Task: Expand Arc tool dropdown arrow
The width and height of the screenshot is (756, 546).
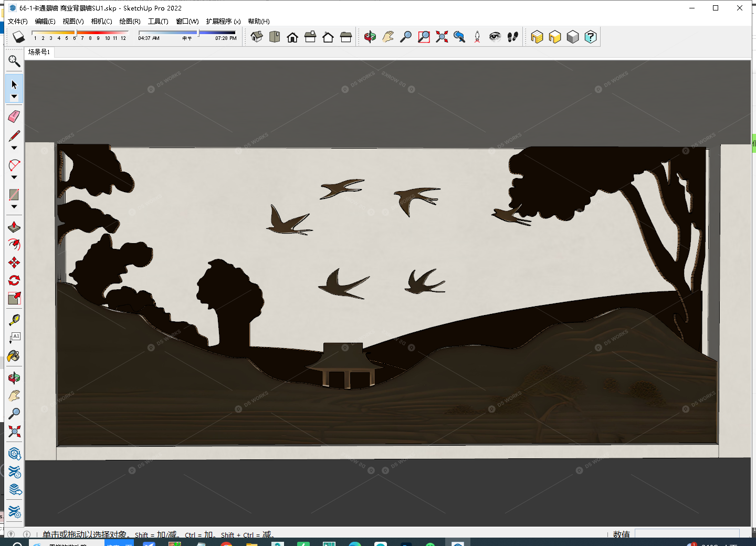Action: [14, 177]
